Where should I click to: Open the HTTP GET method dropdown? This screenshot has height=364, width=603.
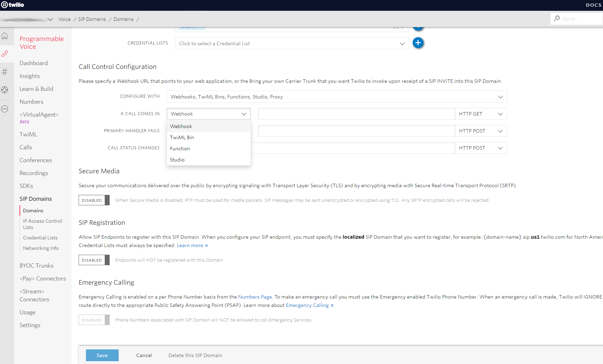[x=481, y=114]
